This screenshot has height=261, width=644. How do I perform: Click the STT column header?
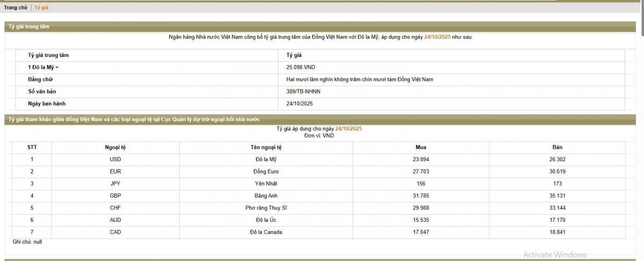[x=32, y=147]
